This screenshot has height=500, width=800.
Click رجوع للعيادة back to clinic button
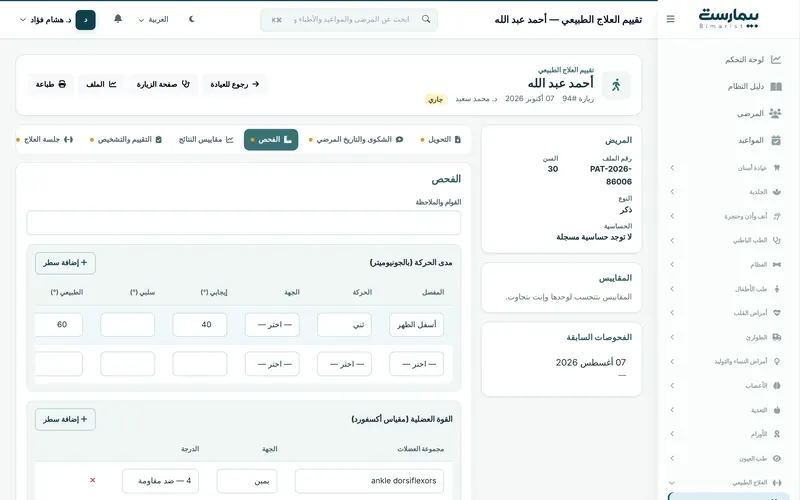235,84
